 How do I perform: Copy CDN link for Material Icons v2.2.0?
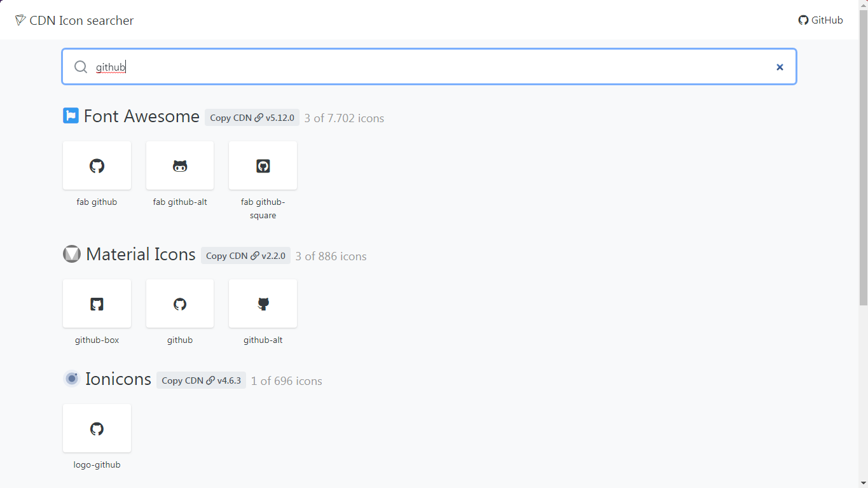246,256
